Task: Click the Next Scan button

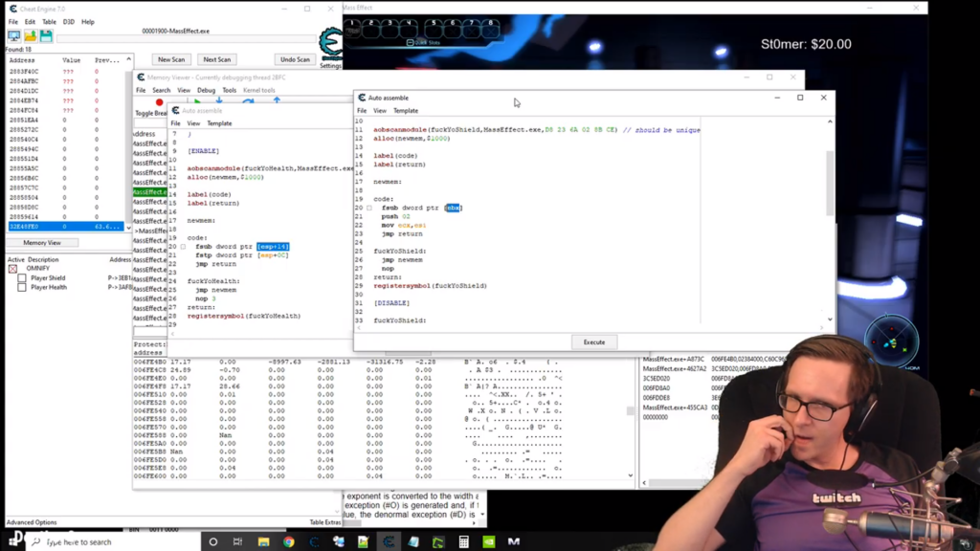Action: point(216,59)
